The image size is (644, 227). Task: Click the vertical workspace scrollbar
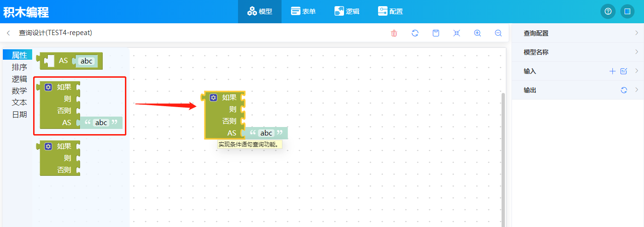point(503,160)
